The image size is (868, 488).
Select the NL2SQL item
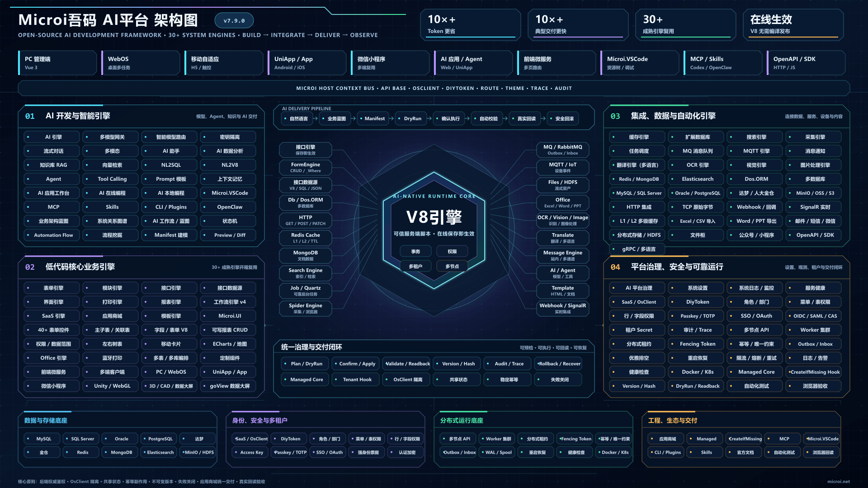(169, 165)
